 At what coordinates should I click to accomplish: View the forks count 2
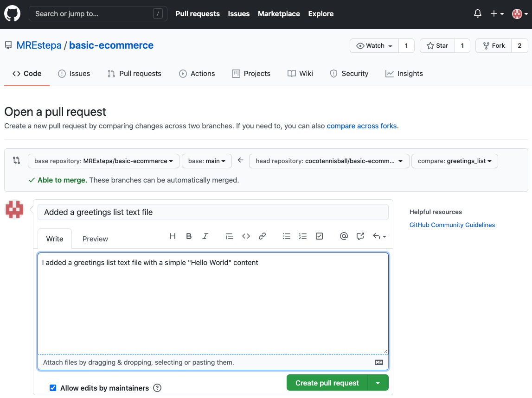519,46
